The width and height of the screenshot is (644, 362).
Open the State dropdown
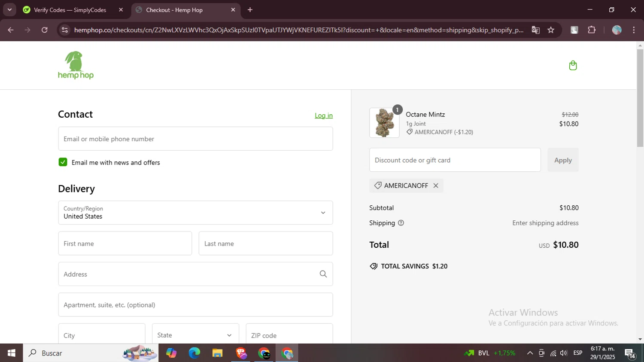coord(195,335)
